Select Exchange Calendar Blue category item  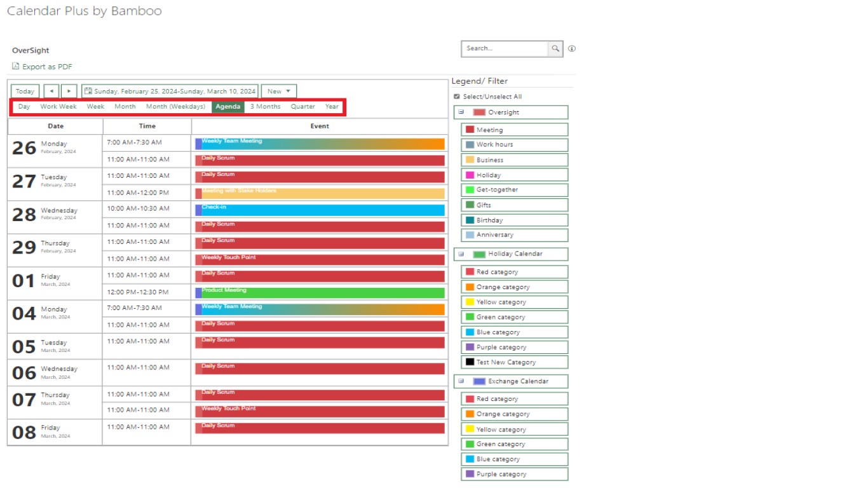tap(515, 459)
